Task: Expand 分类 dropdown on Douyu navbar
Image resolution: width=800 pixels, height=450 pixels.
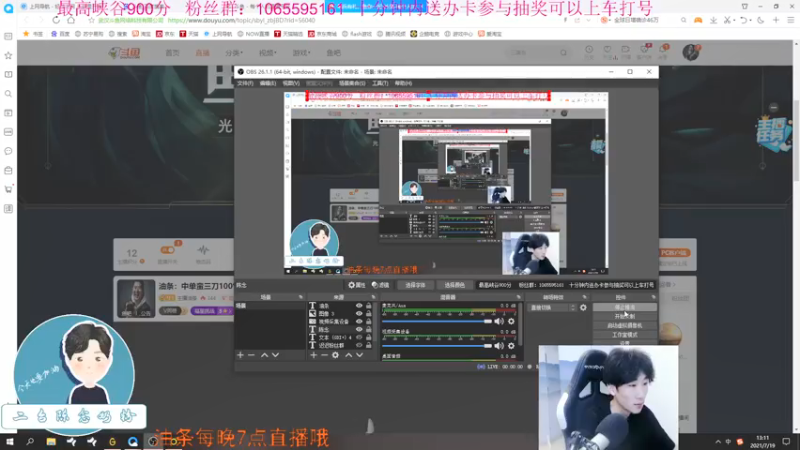Action: tap(234, 53)
